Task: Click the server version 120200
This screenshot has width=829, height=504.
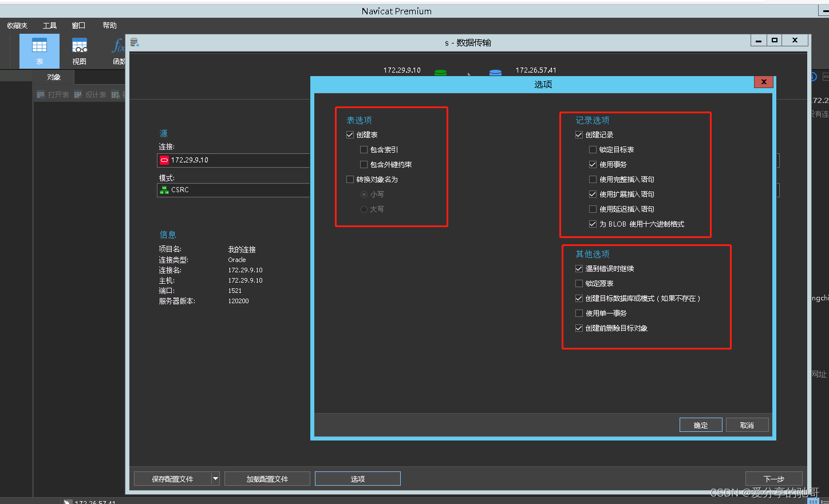Action: (x=238, y=301)
